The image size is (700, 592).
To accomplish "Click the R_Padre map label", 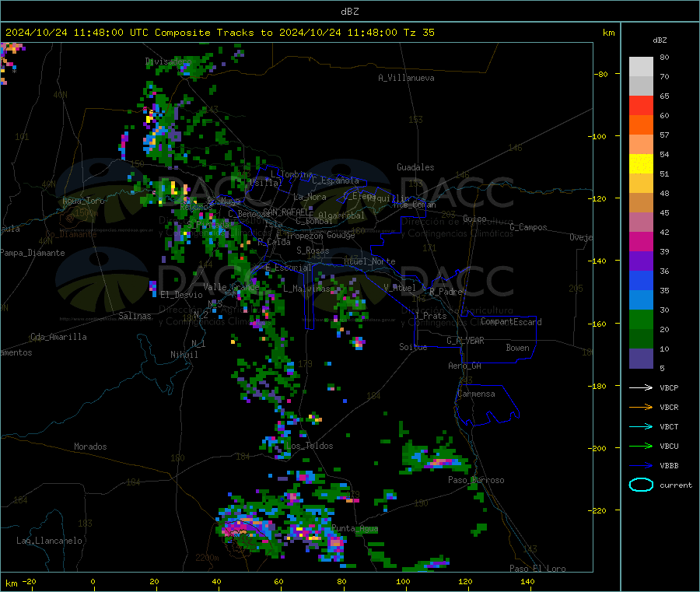I will [x=446, y=292].
